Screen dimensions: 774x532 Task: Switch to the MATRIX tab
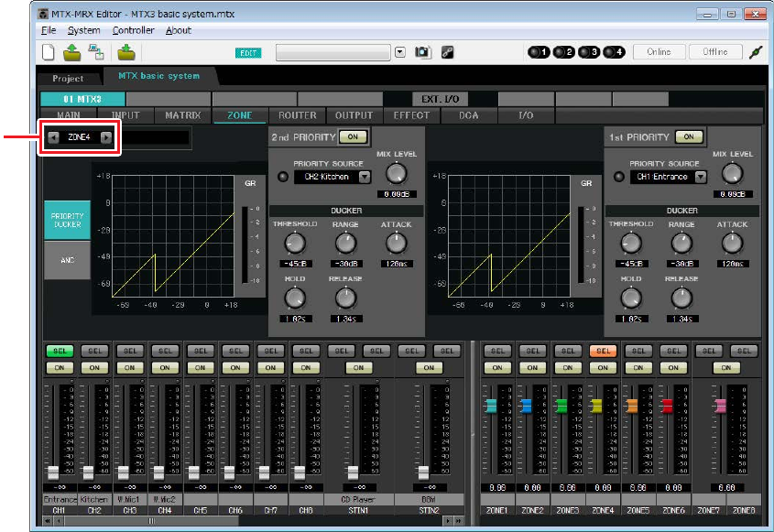[x=183, y=116]
